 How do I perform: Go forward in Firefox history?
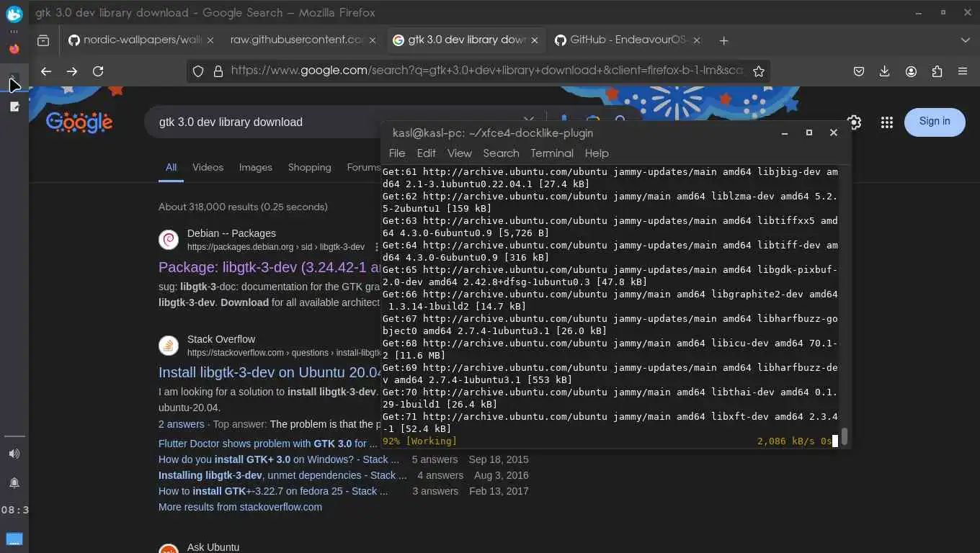72,71
